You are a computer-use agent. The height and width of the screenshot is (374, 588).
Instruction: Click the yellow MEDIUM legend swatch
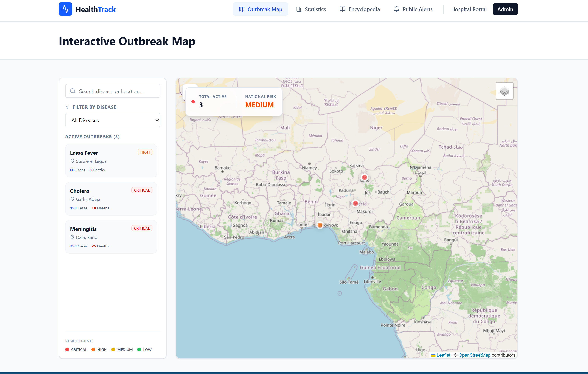pyautogui.click(x=113, y=349)
